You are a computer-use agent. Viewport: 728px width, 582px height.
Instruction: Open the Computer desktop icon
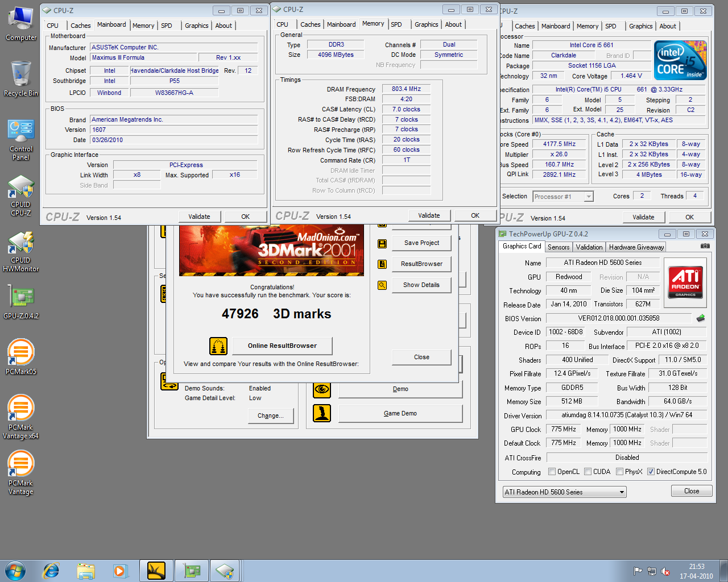point(21,24)
